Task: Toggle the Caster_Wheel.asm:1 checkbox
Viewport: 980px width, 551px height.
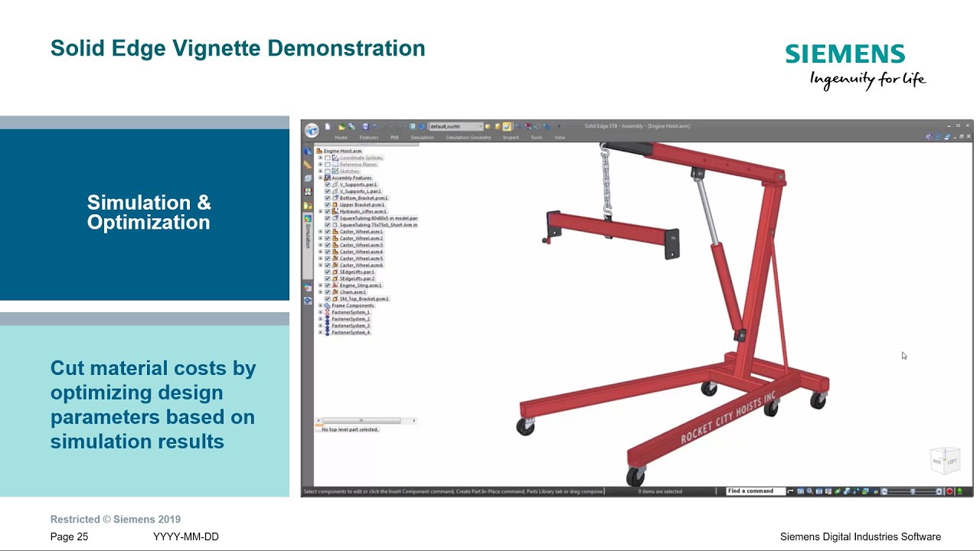Action: [x=328, y=232]
